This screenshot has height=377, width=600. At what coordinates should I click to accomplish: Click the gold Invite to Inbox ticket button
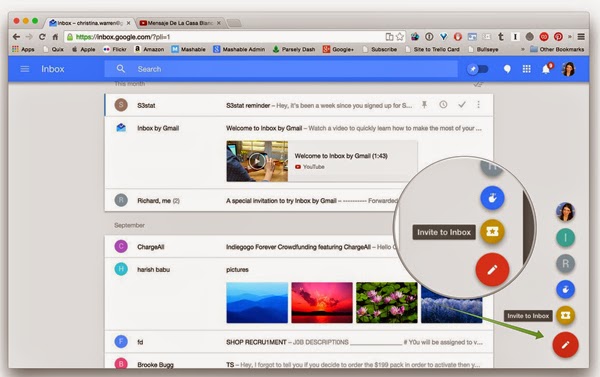(x=566, y=315)
